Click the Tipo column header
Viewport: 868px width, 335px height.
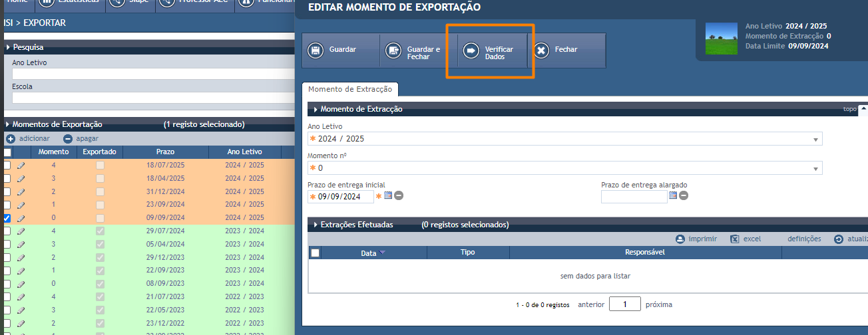[468, 253]
